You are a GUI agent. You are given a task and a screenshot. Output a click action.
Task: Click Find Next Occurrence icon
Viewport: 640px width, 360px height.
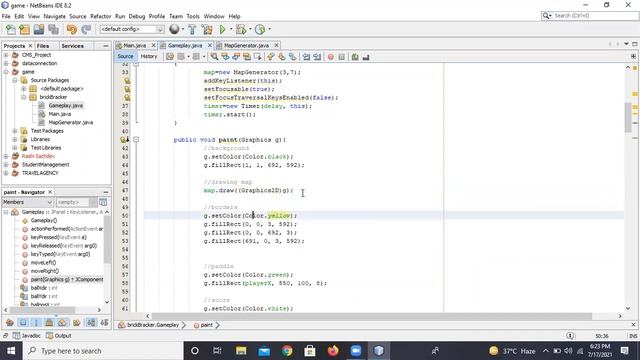[236, 57]
